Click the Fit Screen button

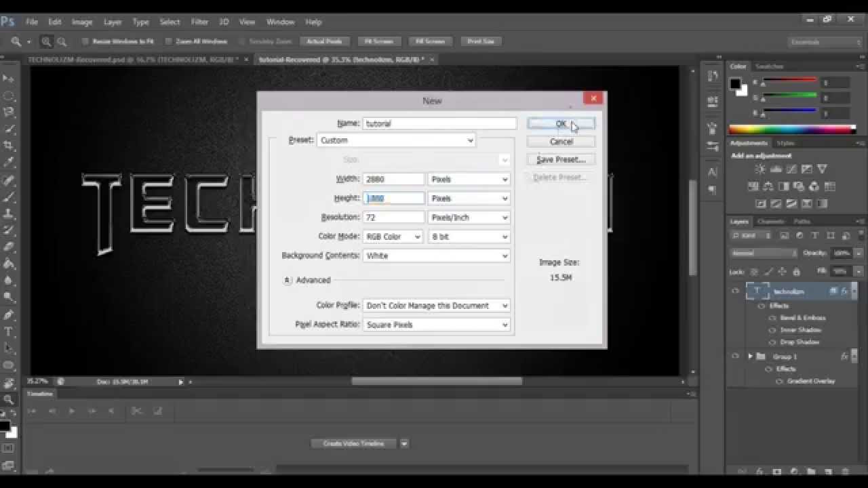click(x=378, y=41)
